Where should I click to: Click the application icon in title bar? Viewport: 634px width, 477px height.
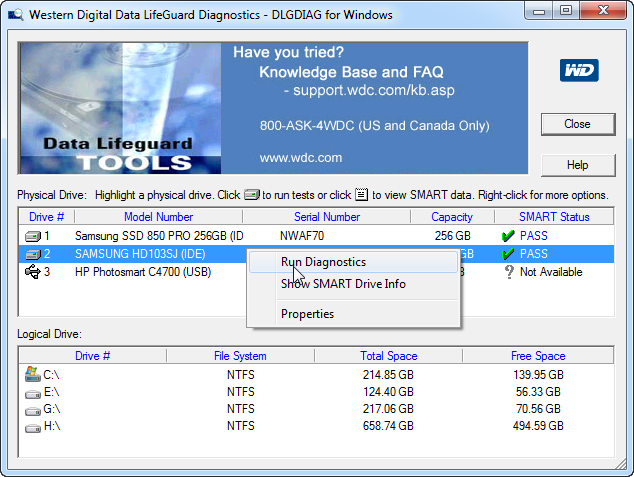pos(16,15)
